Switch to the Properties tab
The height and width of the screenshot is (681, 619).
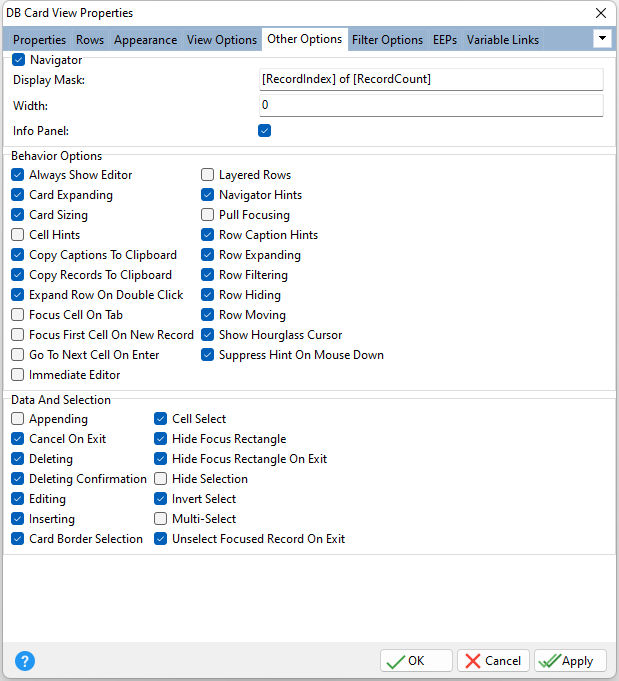click(40, 40)
